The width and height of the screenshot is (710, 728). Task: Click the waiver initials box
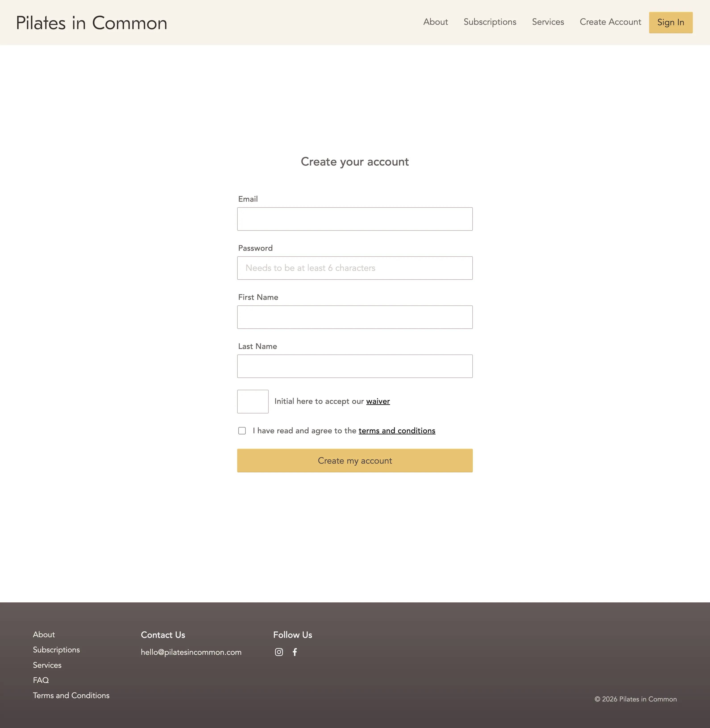253,402
